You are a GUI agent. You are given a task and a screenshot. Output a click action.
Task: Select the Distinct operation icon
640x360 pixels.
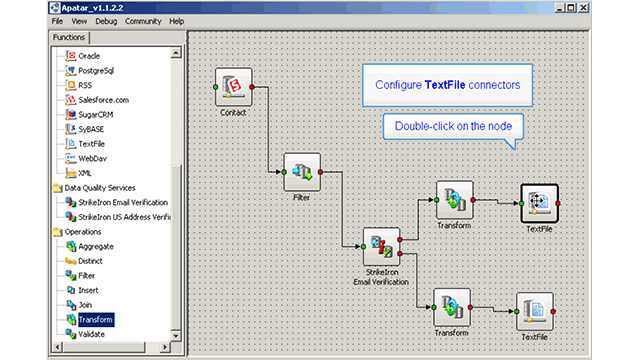click(71, 261)
